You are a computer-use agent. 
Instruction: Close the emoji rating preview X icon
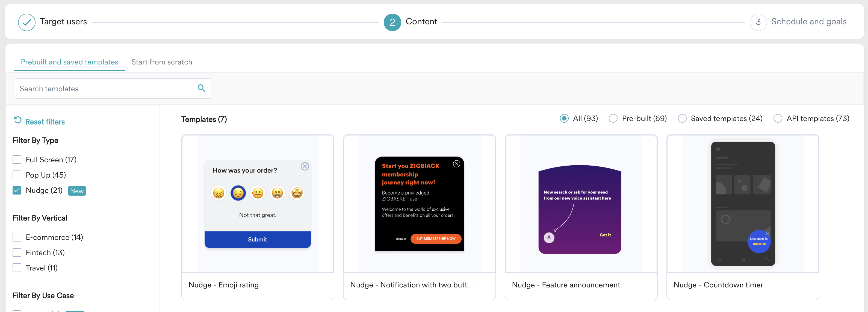coord(305,166)
